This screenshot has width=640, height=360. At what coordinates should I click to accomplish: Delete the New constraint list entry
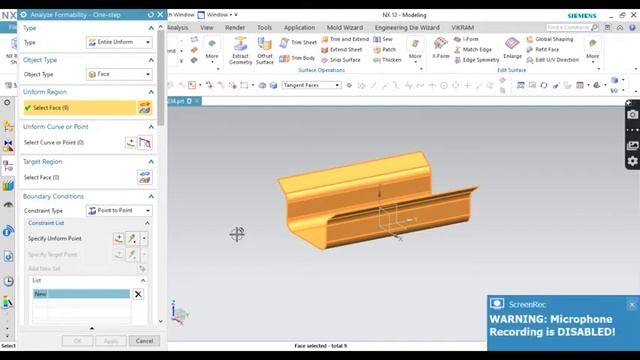click(x=138, y=294)
